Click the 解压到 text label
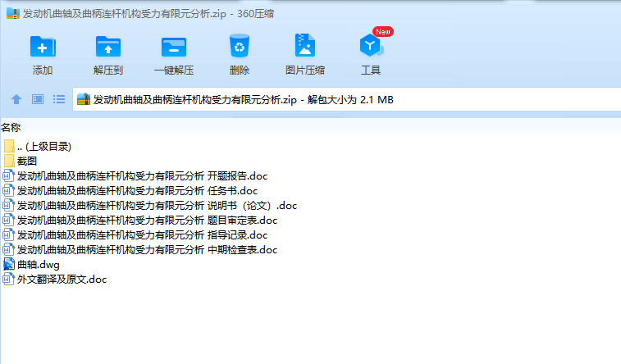This screenshot has height=364, width=621. click(108, 70)
